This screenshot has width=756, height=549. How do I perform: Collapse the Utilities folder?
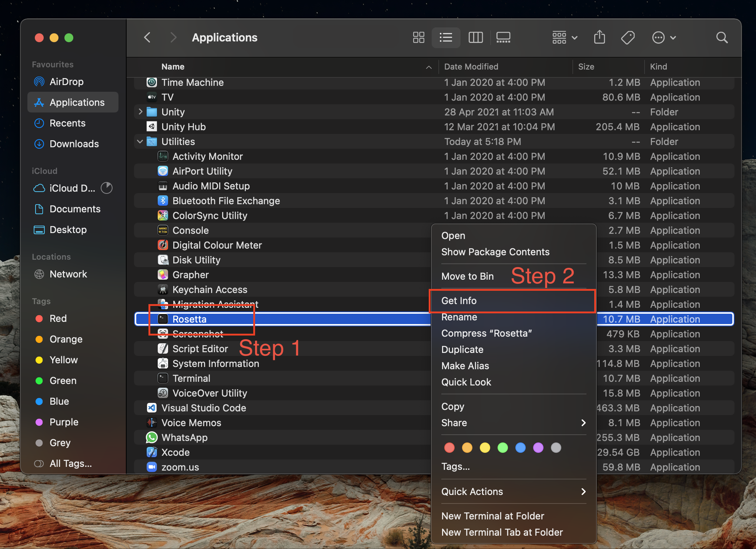tap(140, 142)
